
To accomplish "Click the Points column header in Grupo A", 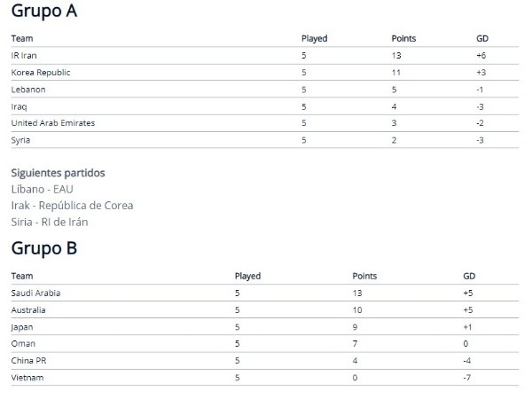I will pyautogui.click(x=403, y=38).
